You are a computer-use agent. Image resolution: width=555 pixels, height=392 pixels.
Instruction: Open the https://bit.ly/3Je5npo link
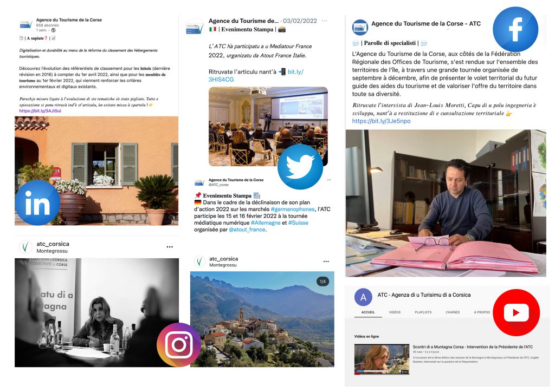pos(381,121)
